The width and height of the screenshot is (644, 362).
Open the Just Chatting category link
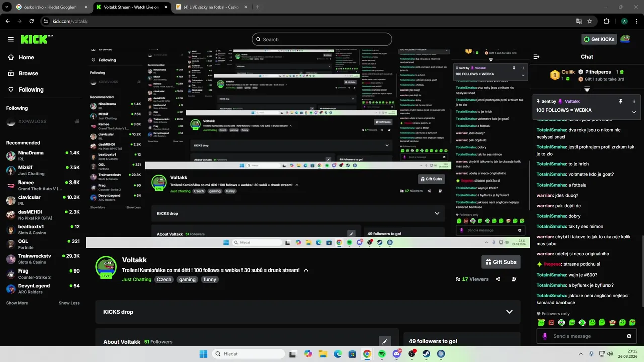tap(137, 279)
